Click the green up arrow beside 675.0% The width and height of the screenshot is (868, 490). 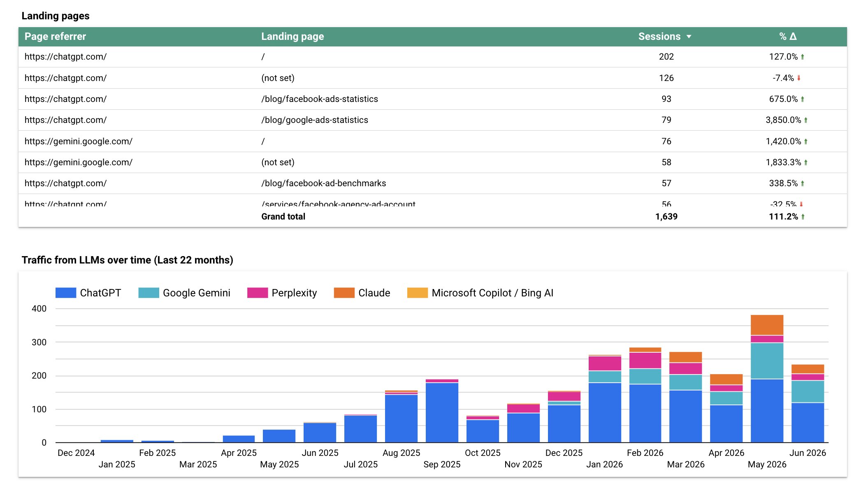803,99
